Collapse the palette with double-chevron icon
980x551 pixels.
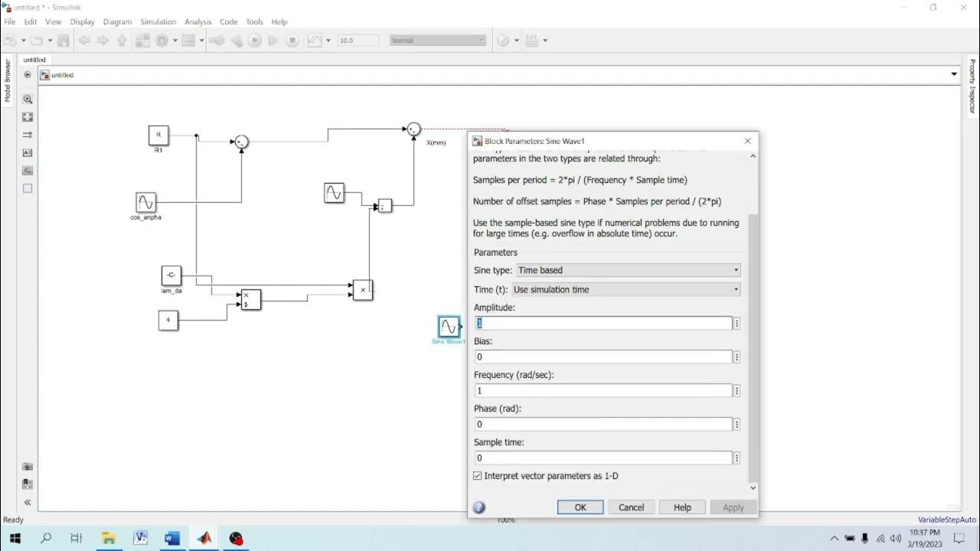[x=28, y=503]
